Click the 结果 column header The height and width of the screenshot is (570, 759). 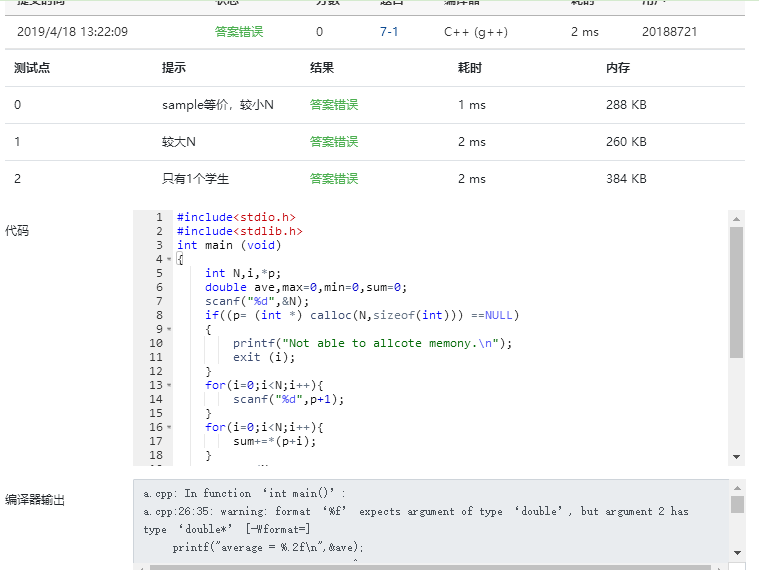coord(322,68)
